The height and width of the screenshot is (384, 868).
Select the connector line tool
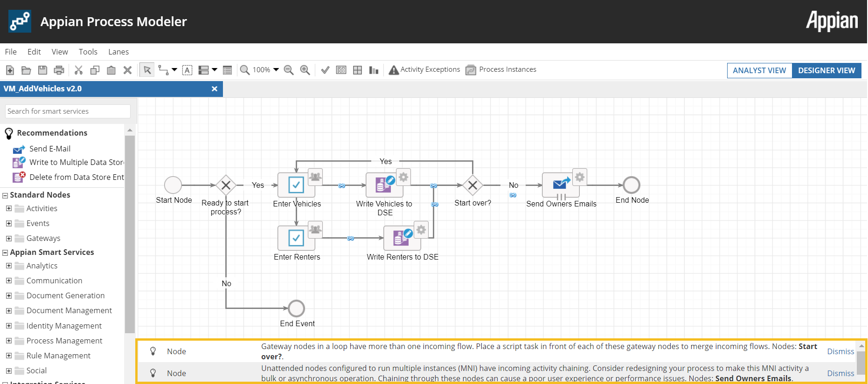click(163, 70)
